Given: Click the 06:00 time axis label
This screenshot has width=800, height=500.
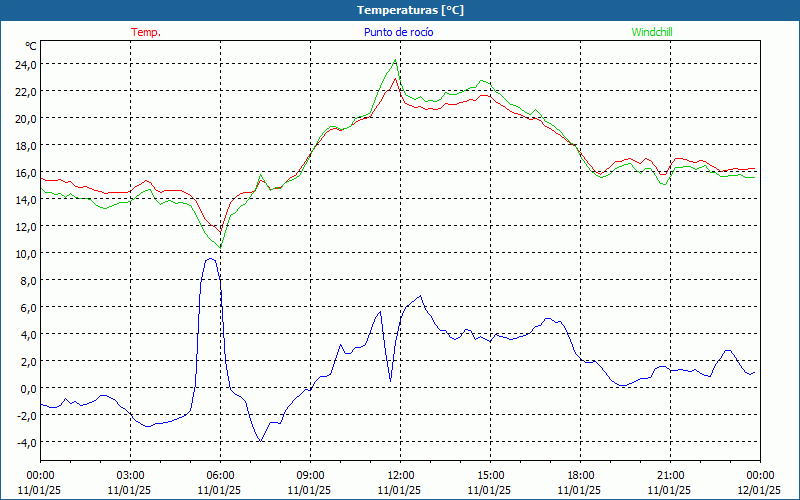Looking at the screenshot, I should pyautogui.click(x=220, y=476).
